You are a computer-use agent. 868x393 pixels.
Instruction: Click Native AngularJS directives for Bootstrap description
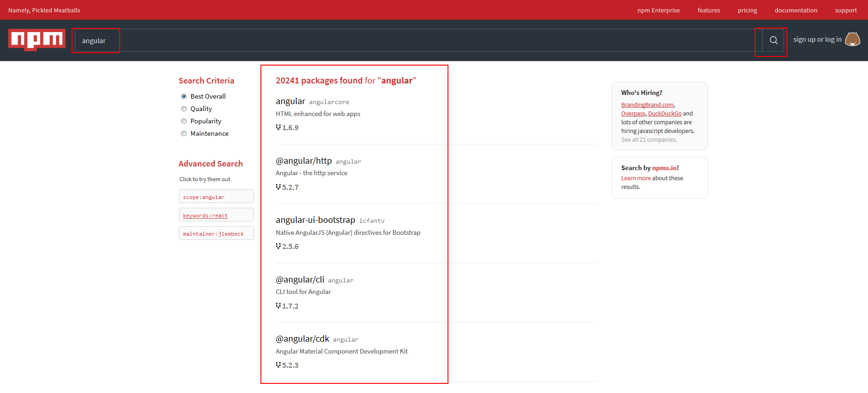(348, 232)
